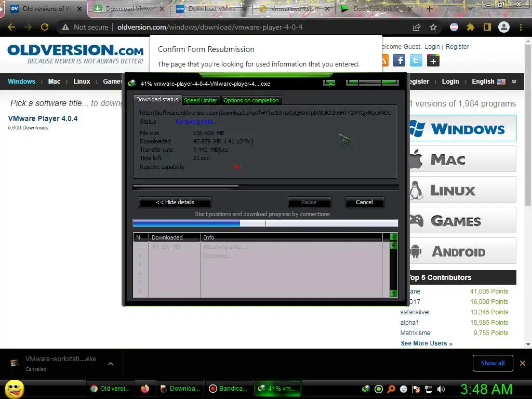Bookmark this page with the star icon
Image resolution: width=532 pixels, height=399 pixels.
tap(433, 27)
